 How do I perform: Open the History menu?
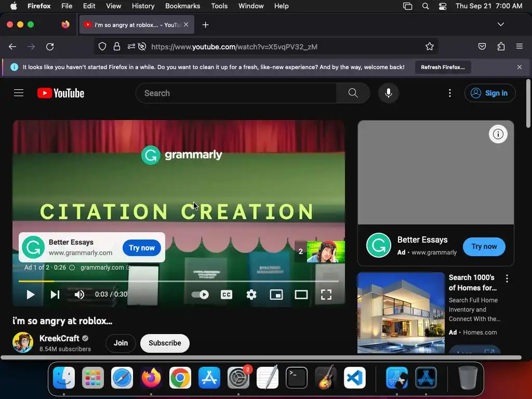(x=143, y=6)
